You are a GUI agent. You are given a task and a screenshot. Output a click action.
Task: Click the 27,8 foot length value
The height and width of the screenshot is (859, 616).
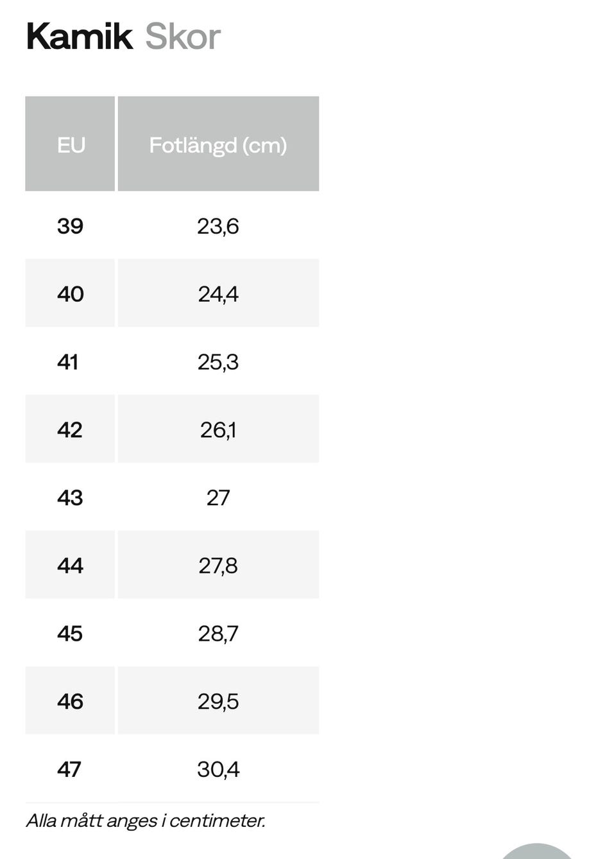click(x=218, y=566)
